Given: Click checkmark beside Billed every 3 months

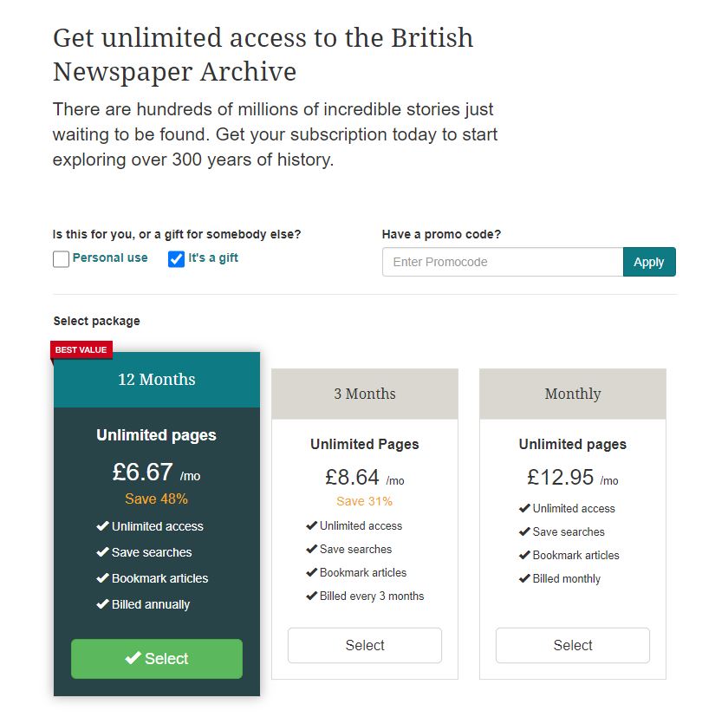Looking at the screenshot, I should (312, 596).
